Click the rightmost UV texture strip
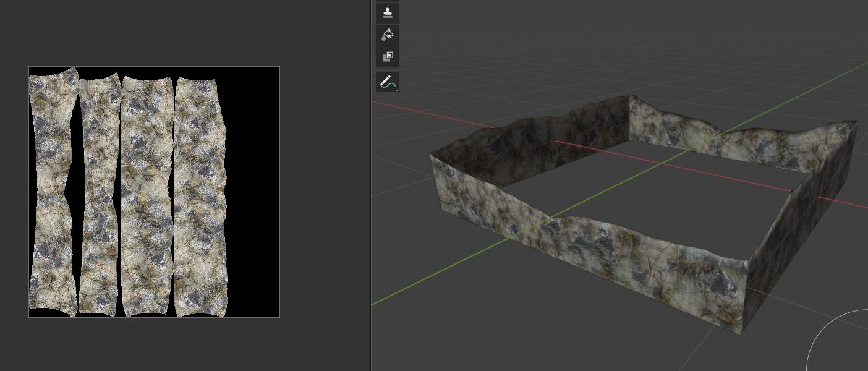This screenshot has width=868, height=371. click(200, 185)
